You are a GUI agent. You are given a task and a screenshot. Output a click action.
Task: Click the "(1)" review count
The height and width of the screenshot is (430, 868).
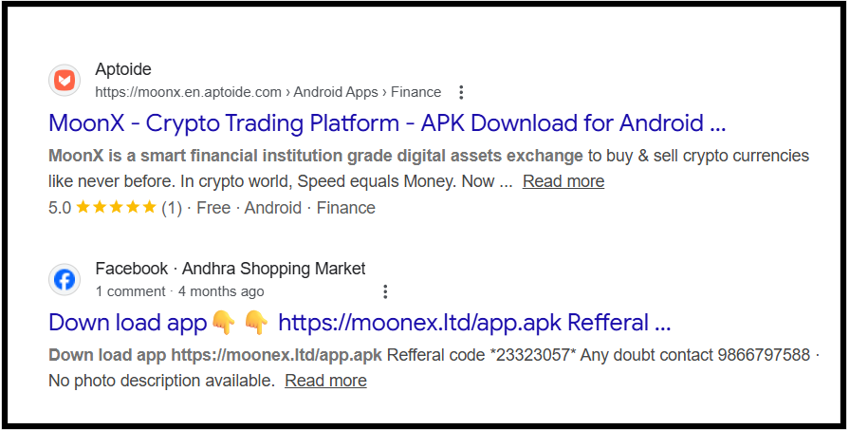point(172,208)
